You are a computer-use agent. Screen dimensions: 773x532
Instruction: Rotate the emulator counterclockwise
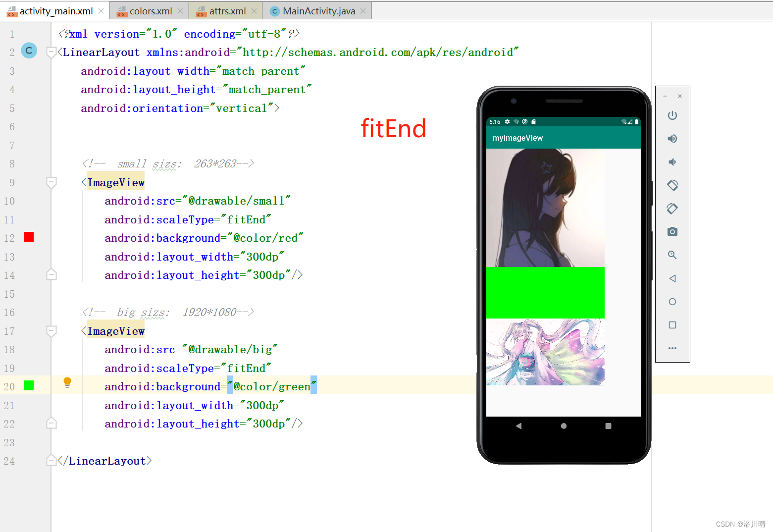coord(672,185)
